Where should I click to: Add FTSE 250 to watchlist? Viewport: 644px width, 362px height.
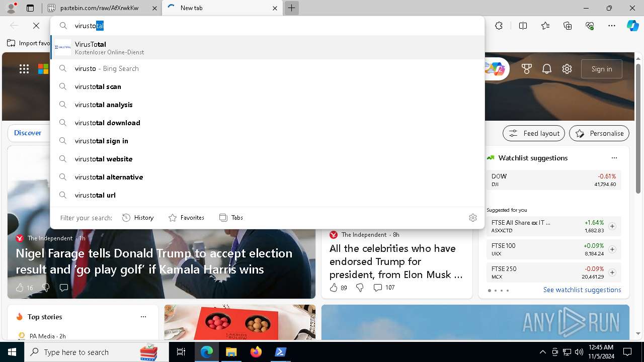click(612, 273)
